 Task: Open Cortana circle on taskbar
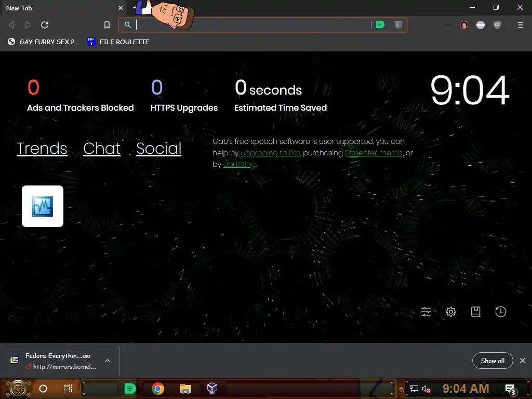click(x=43, y=389)
